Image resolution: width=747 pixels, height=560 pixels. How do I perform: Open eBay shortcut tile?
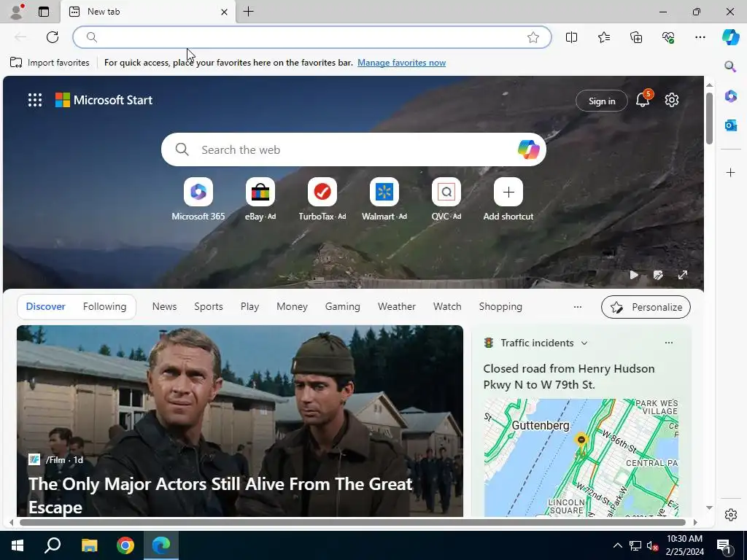click(x=260, y=200)
